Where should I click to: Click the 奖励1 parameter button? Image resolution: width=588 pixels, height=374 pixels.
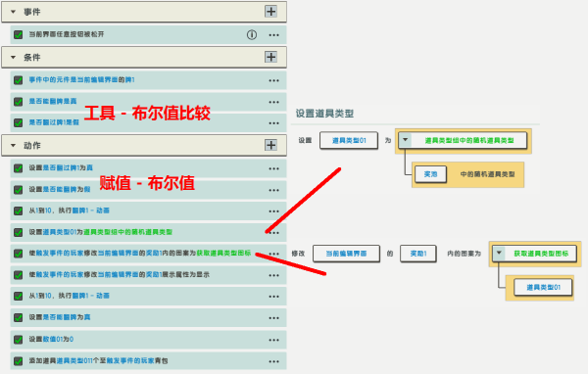coord(418,254)
